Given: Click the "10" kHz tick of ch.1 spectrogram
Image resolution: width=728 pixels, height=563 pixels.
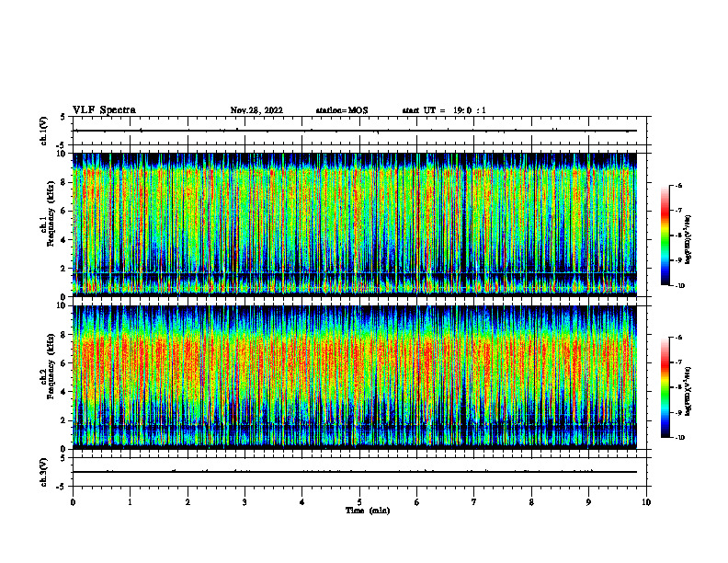Looking at the screenshot, I should pos(62,154).
